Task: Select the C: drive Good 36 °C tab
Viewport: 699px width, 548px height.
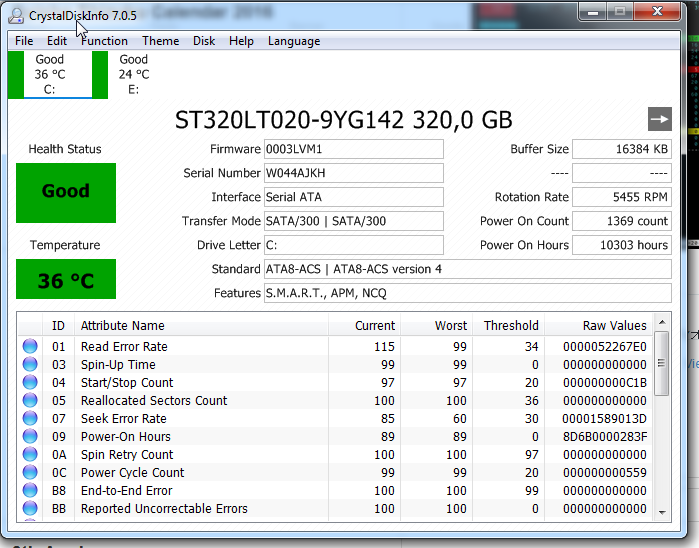Action: (x=50, y=74)
